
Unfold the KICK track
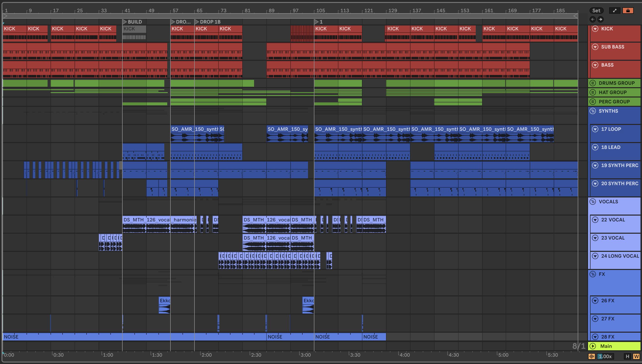pos(595,29)
